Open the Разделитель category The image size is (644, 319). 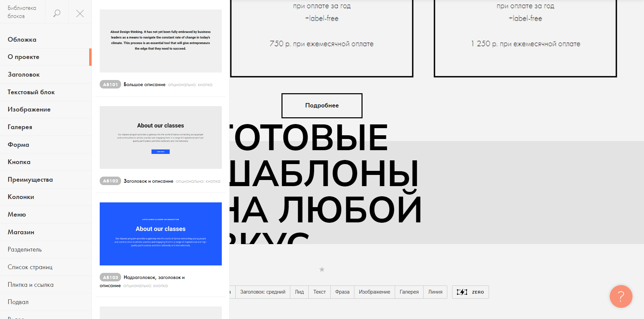46,250
